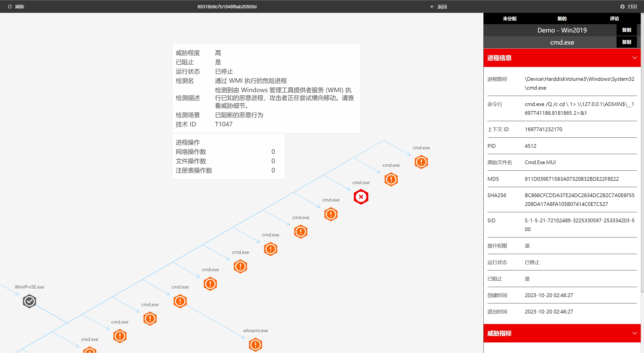Select cmd.exe node just below the red blocked node

[331, 214]
